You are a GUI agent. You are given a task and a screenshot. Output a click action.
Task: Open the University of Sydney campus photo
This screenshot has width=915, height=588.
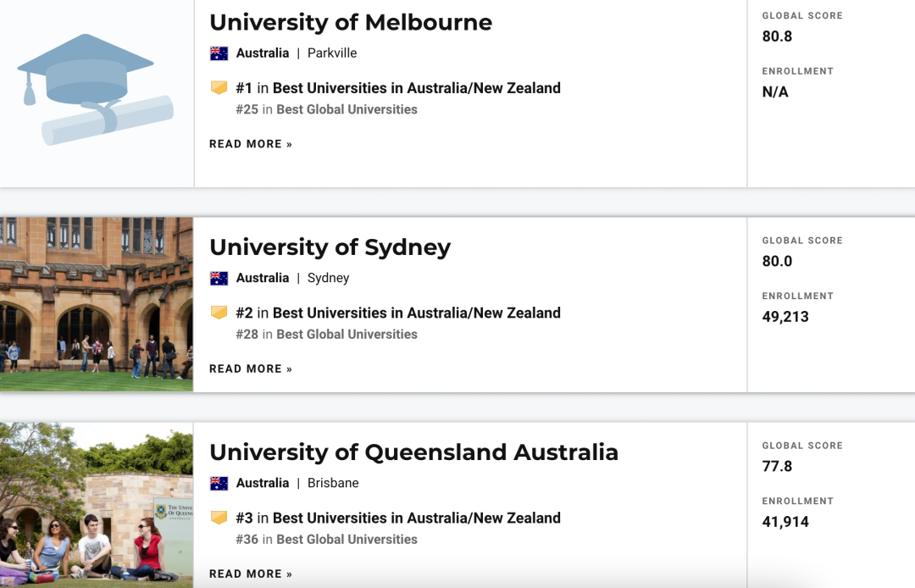coord(97,304)
